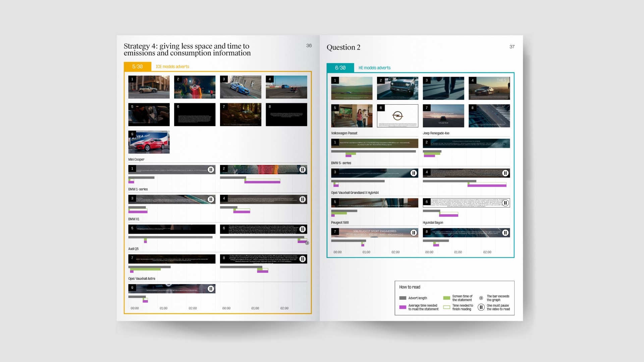644x362 pixels.
Task: Click the Hyundai Bayon label
Action: pos(433,223)
